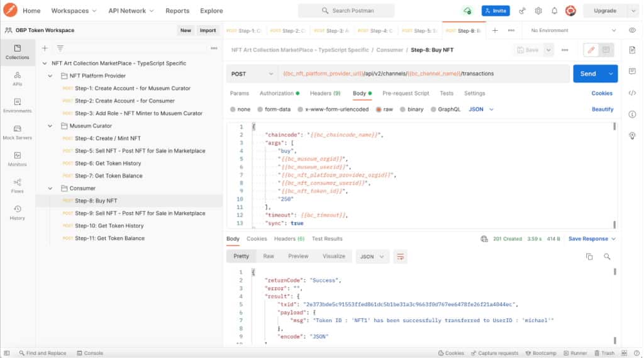Viewport: 644px width, 358px height.
Task: Click the Cookies link
Action: [602, 93]
